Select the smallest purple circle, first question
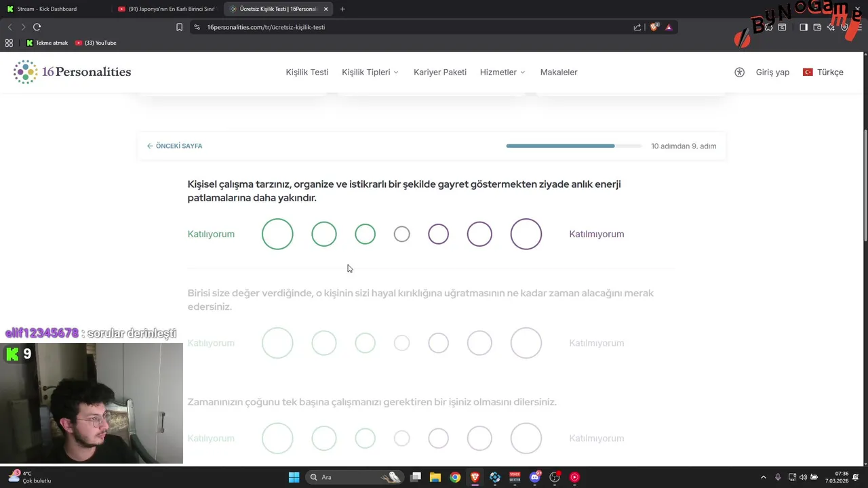Screen dimensions: 868x488 438,234
